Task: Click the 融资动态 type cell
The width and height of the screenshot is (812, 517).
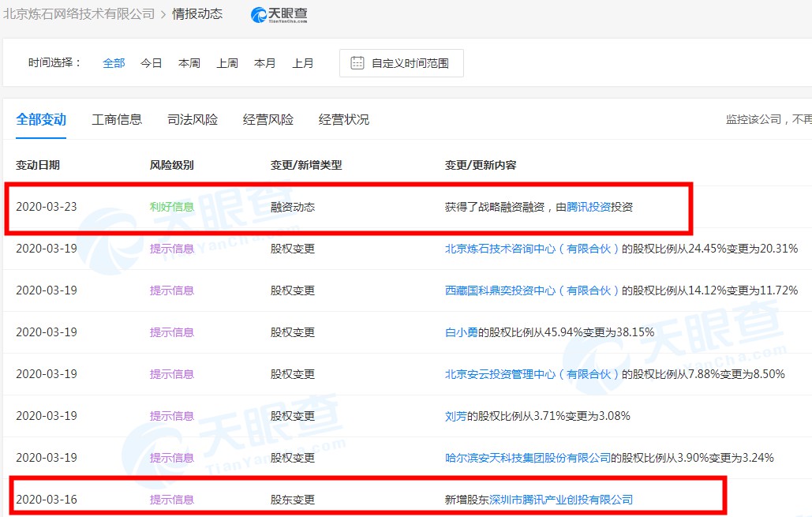Action: click(293, 208)
